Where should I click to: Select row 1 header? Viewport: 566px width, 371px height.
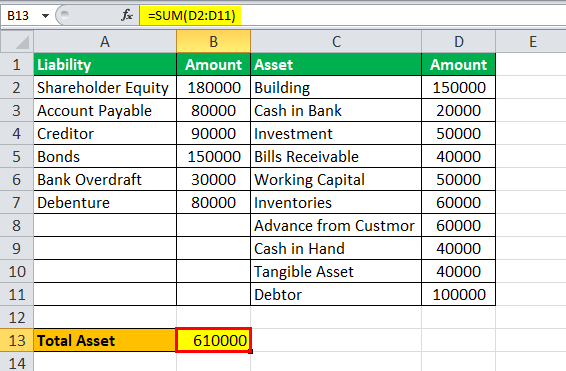click(17, 65)
